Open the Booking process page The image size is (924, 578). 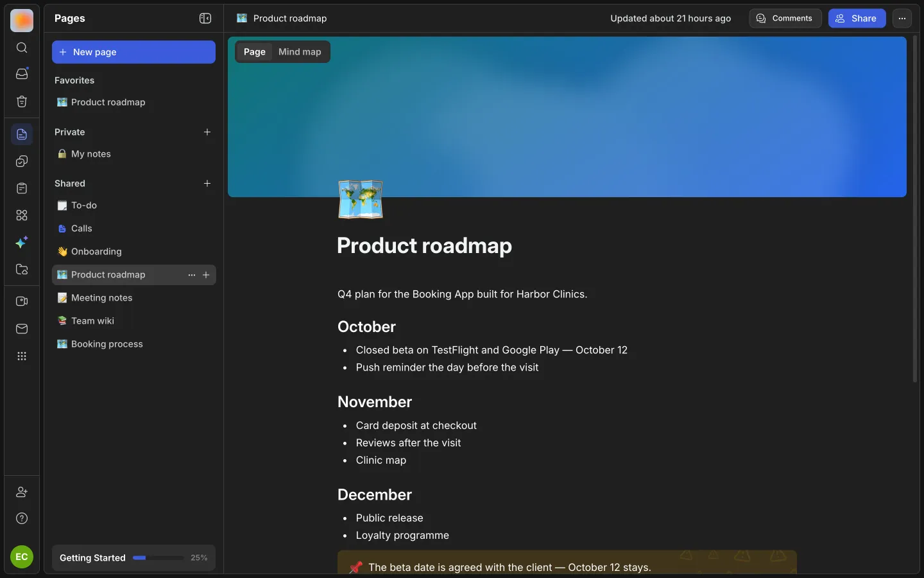(133, 344)
